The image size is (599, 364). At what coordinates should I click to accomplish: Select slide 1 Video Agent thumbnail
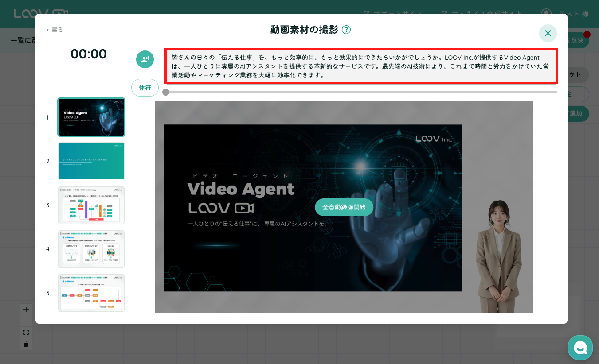click(x=91, y=117)
